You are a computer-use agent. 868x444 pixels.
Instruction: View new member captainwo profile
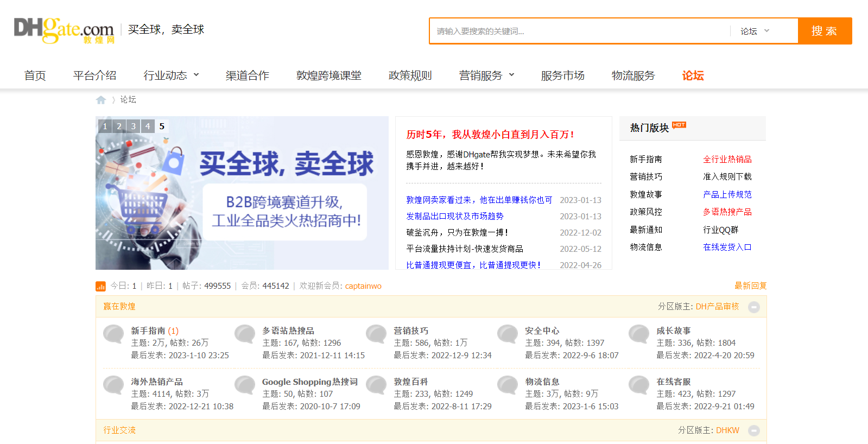(x=363, y=286)
